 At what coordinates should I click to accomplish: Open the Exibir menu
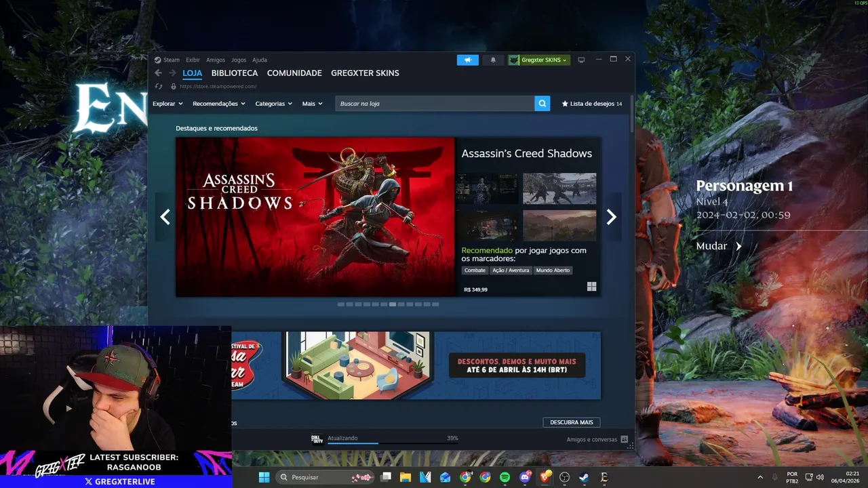click(x=193, y=60)
